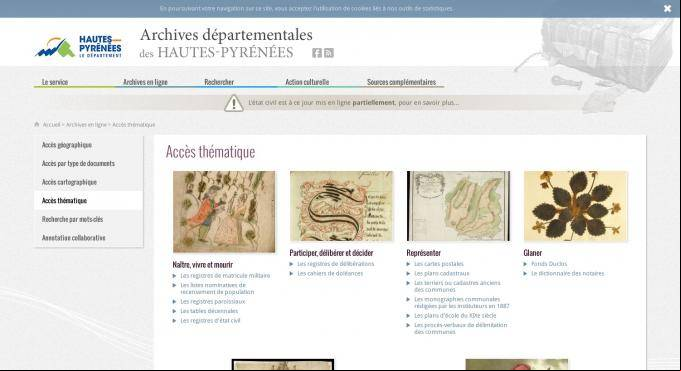Open the Archives en ligne menu
681x371 pixels.
coord(145,82)
